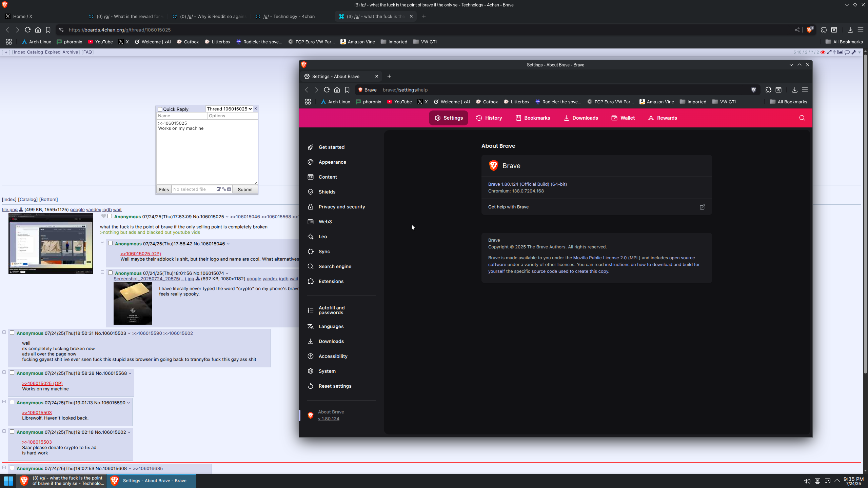This screenshot has height=488, width=868.
Task: Click share icon in 4chan address bar
Action: (797, 30)
